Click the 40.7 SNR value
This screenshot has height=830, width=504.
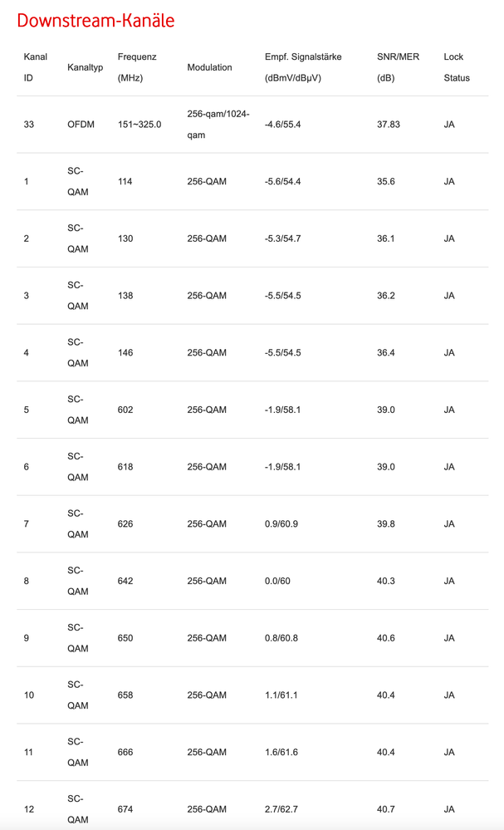point(385,808)
